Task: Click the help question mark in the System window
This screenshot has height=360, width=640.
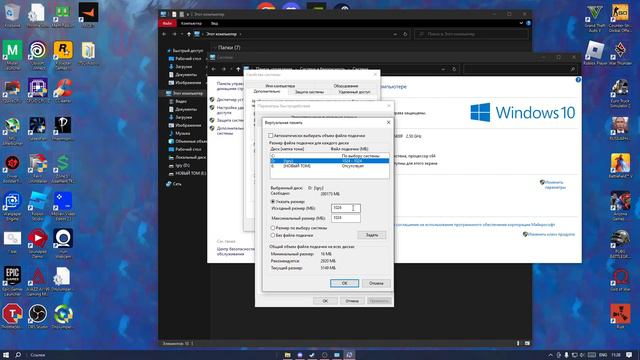Action: 578,80
